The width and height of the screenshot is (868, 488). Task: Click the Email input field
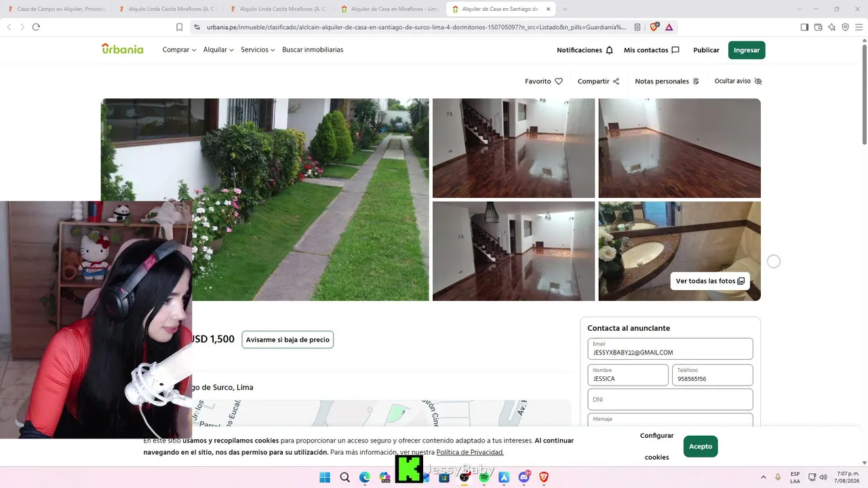[670, 349]
